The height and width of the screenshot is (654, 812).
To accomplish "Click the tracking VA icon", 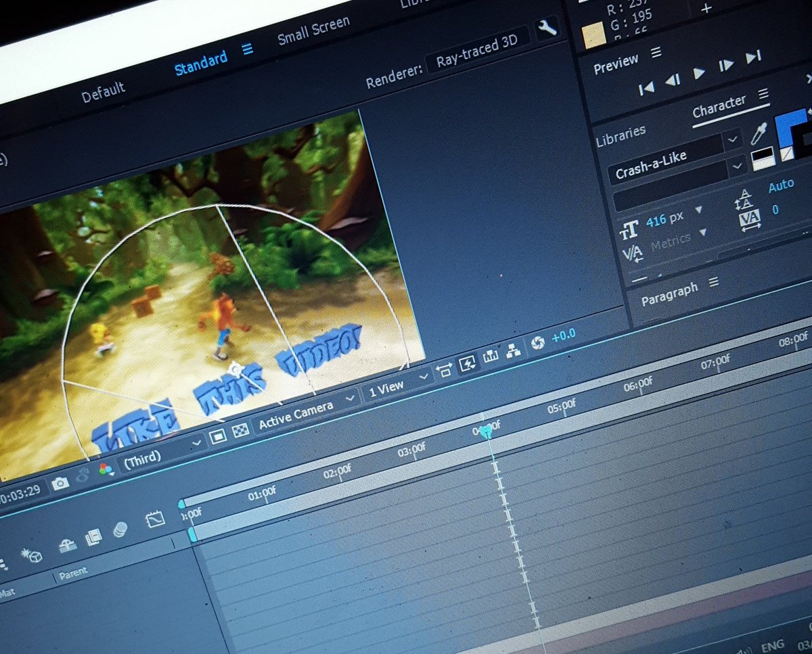I will (x=749, y=219).
